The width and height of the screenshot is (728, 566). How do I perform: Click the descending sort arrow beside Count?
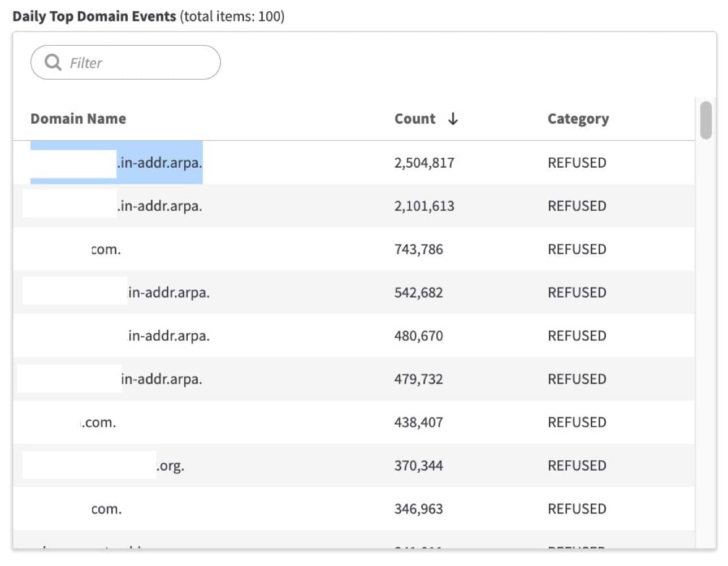(453, 119)
